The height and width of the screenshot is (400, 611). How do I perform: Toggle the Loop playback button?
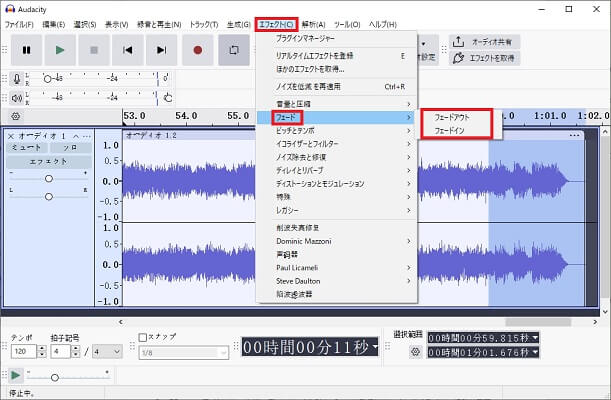pyautogui.click(x=234, y=50)
